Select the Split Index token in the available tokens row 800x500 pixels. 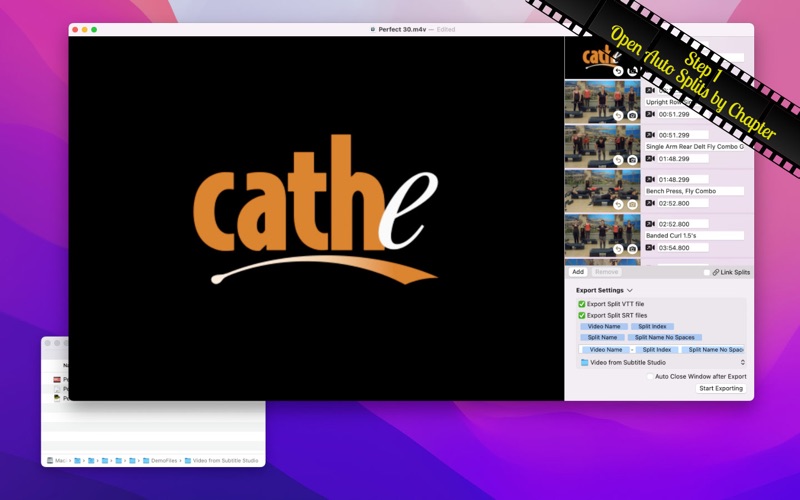tap(653, 327)
